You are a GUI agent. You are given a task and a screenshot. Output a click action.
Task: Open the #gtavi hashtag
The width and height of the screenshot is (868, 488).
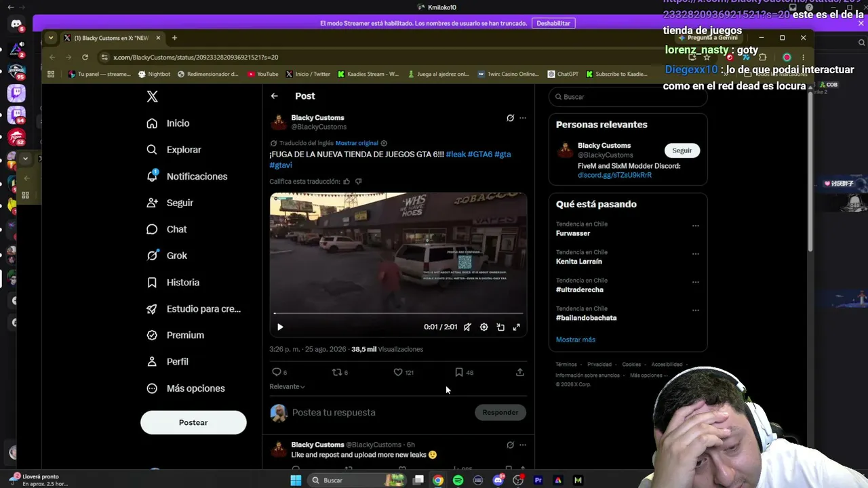(x=281, y=165)
